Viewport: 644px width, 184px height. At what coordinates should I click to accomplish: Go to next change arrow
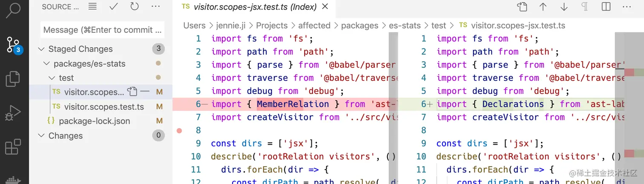click(564, 7)
